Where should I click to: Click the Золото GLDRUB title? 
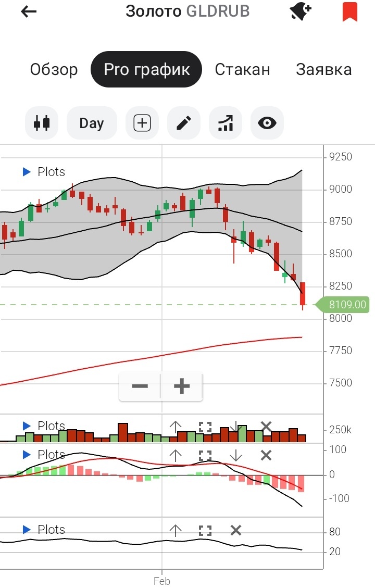click(x=187, y=11)
